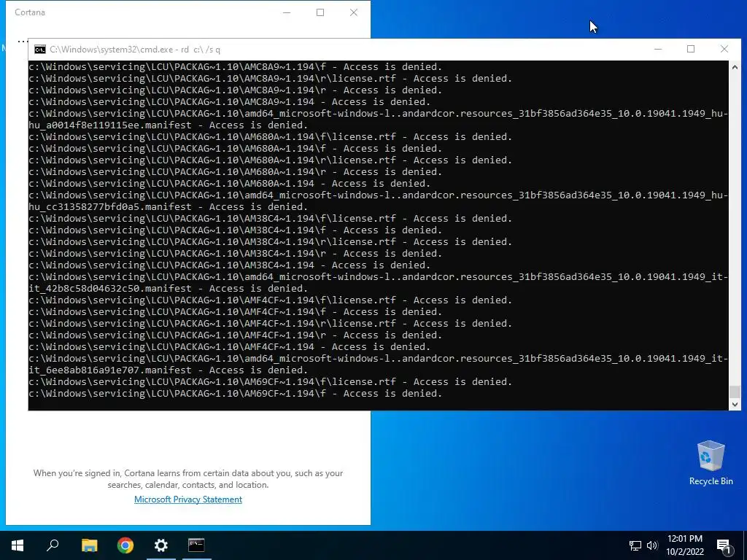
Task: Open Microsoft Privacy Statement link
Action: tap(188, 499)
